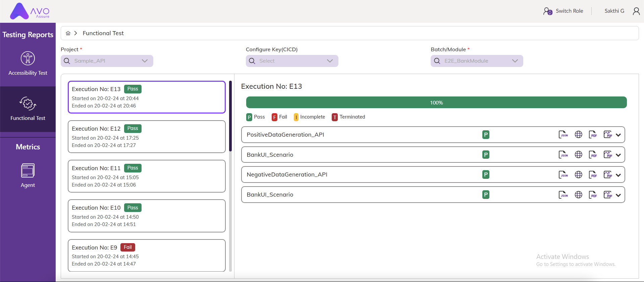
Task: Open globe report for BankUI_Scenario row under PositiveDataGeneration_API
Action: tap(579, 155)
